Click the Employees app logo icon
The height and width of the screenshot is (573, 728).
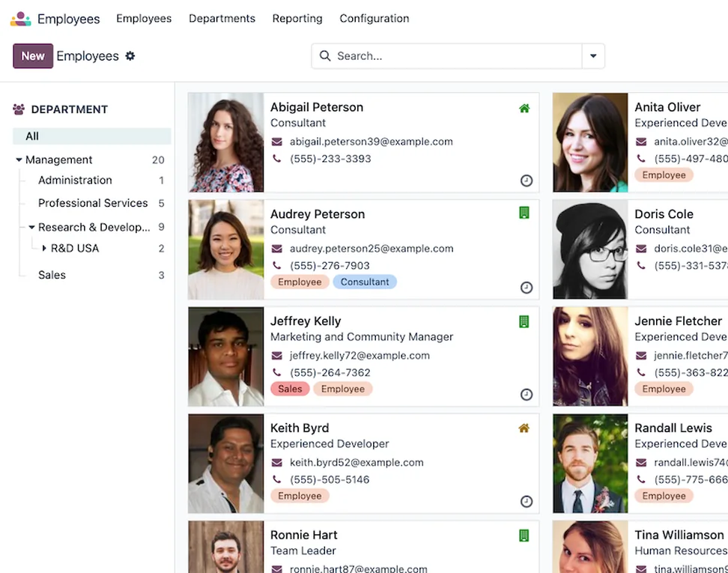click(20, 19)
